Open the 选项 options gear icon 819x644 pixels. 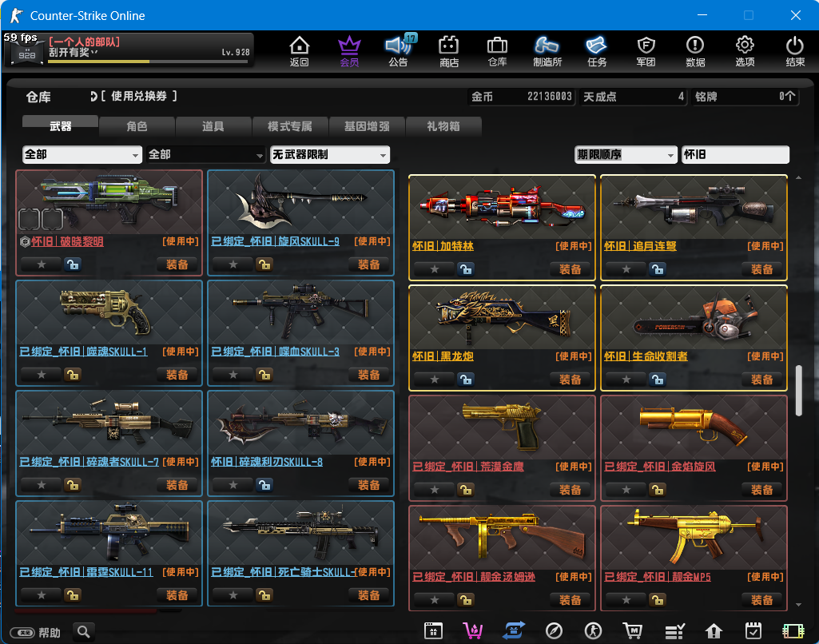coord(745,51)
